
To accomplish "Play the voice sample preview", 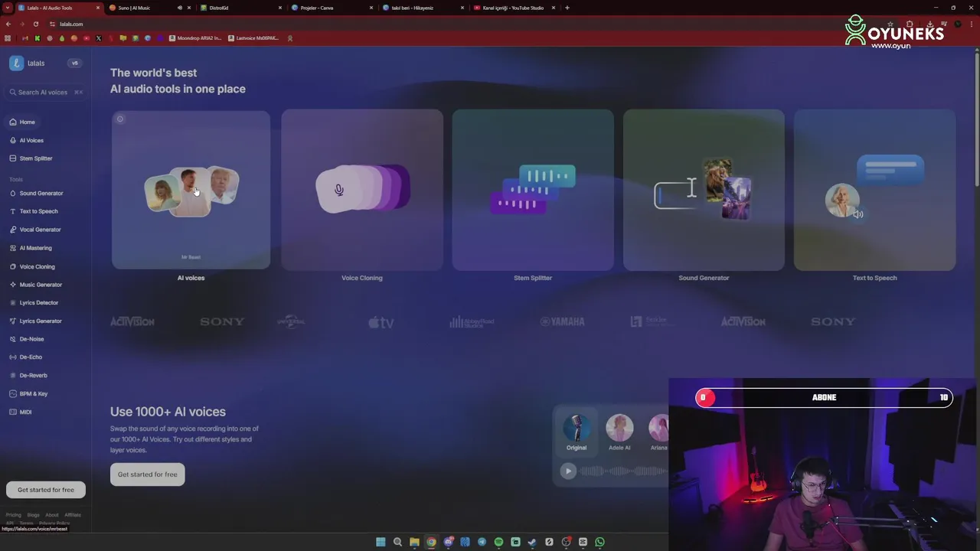I will pyautogui.click(x=568, y=471).
